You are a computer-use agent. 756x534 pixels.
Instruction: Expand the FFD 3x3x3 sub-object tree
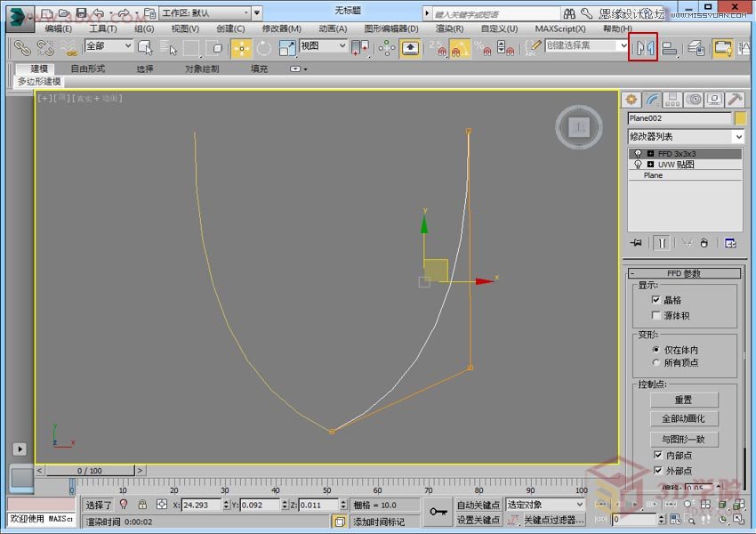pos(650,153)
